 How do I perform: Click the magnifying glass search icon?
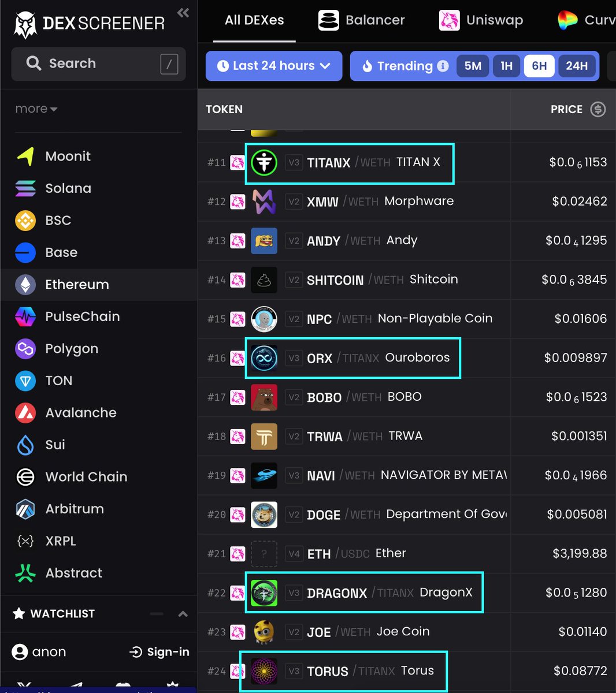click(x=34, y=63)
